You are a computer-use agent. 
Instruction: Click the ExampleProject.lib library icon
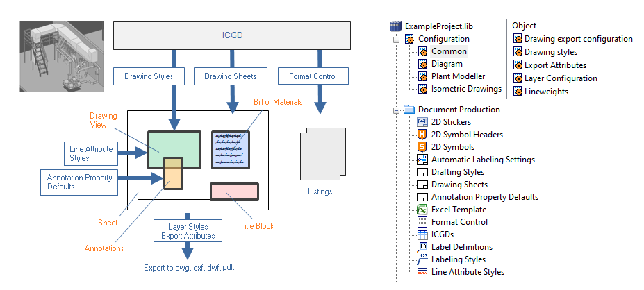396,26
